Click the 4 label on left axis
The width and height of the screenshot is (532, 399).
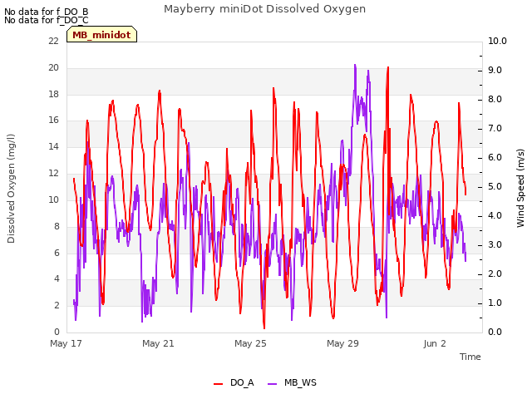click(x=57, y=279)
